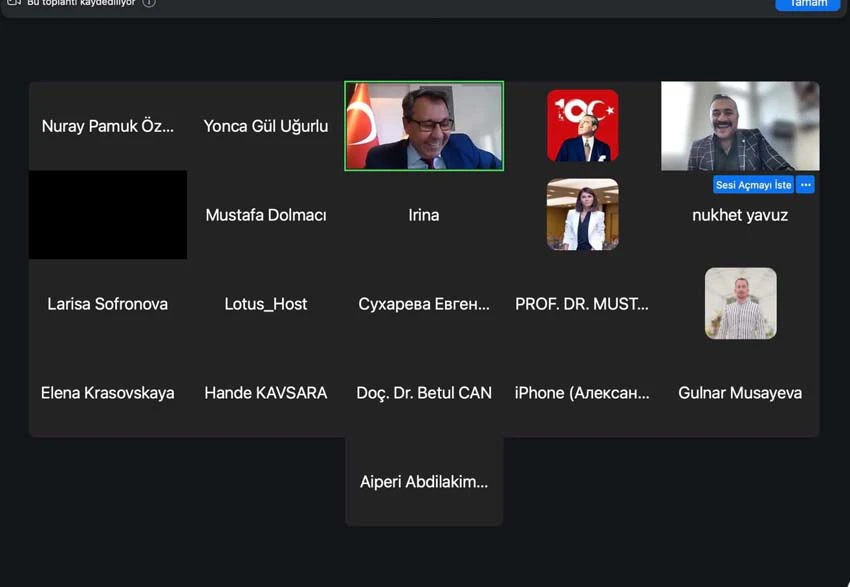Select the active speaker video with green border
Viewport: 850px width, 587px height.
pos(424,126)
